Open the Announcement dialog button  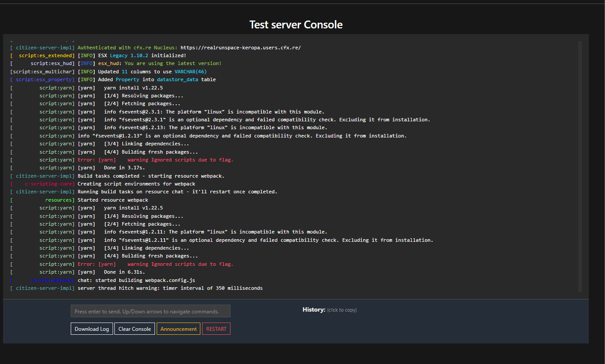click(179, 329)
